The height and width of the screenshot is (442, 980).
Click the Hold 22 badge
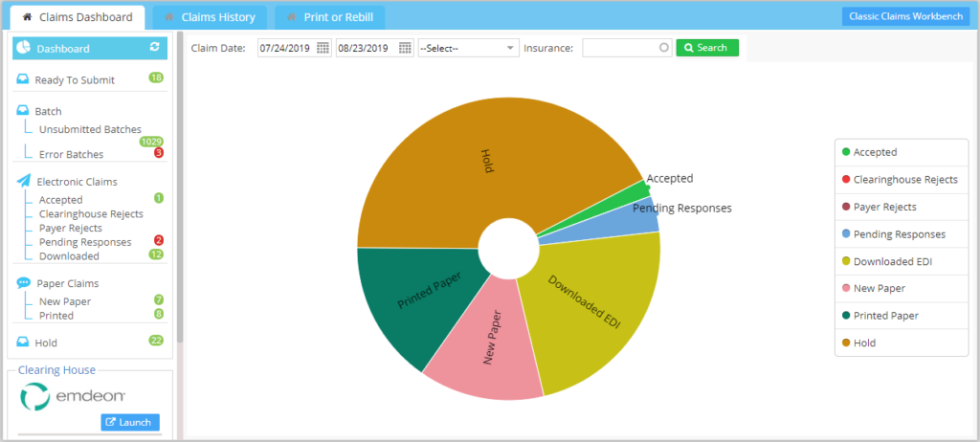[x=156, y=340]
